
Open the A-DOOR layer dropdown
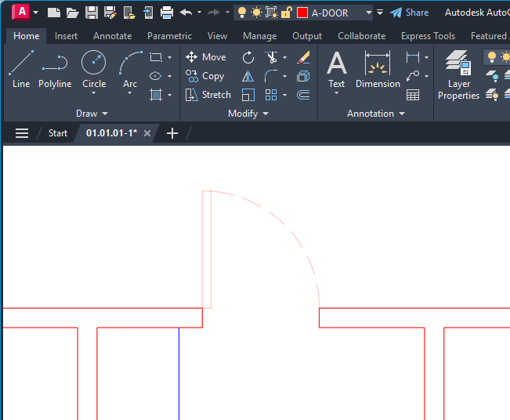[369, 13]
